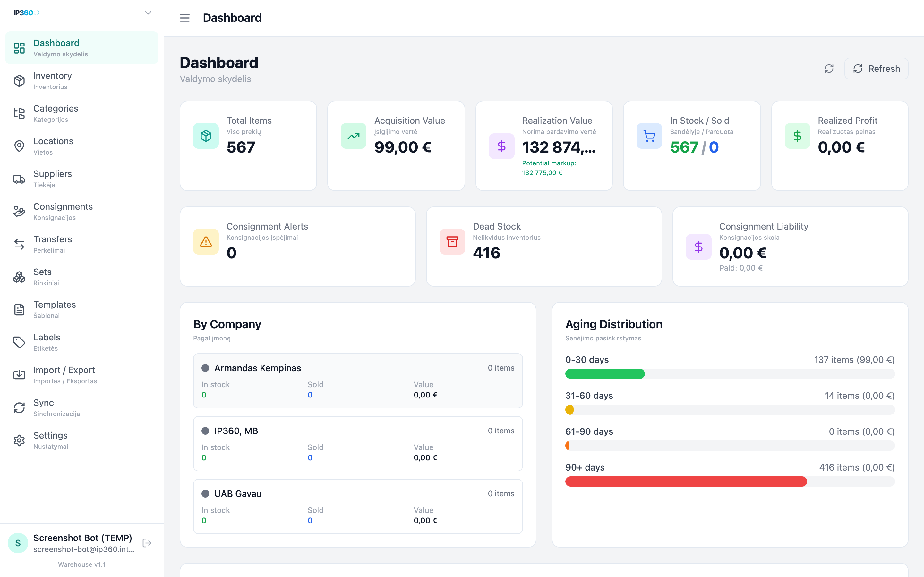Click the 90+ days red progress bar
Image resolution: width=924 pixels, height=577 pixels.
tap(686, 481)
